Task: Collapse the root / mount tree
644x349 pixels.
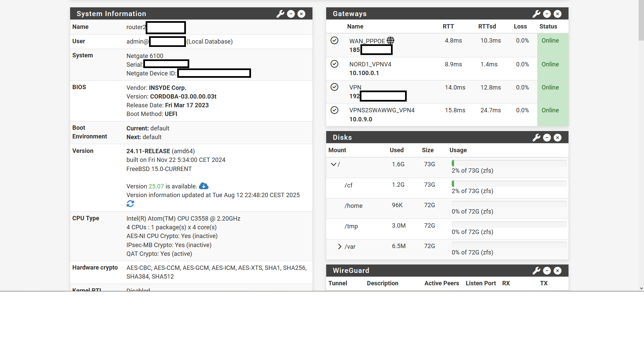Action: (x=334, y=164)
